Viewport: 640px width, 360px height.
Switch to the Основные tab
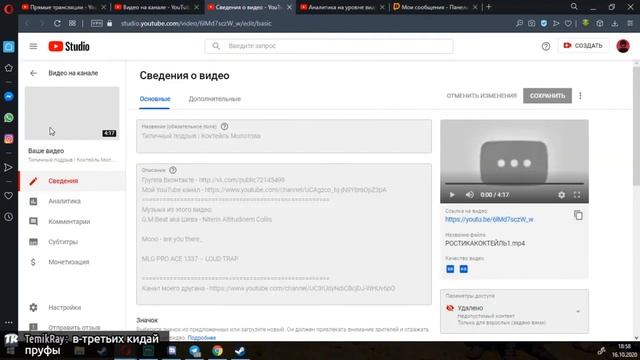155,99
